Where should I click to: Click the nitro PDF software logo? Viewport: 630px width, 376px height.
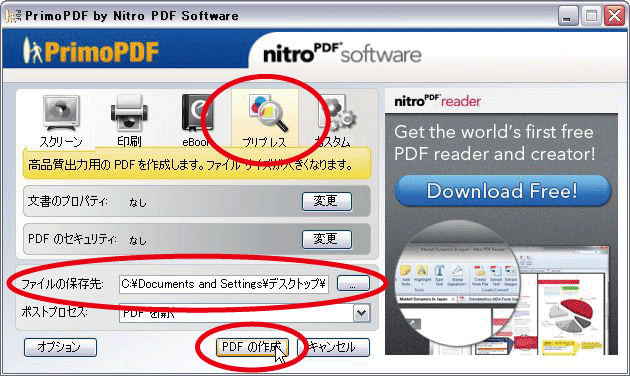(x=342, y=53)
